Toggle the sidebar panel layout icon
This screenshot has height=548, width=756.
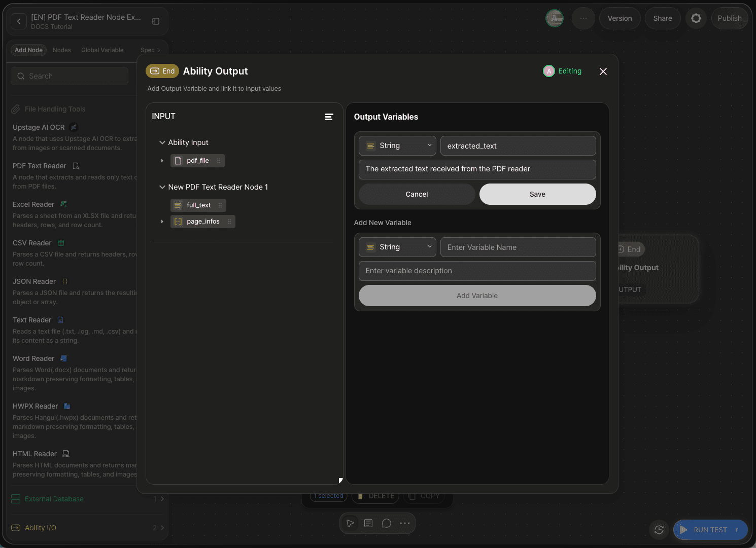click(x=156, y=21)
